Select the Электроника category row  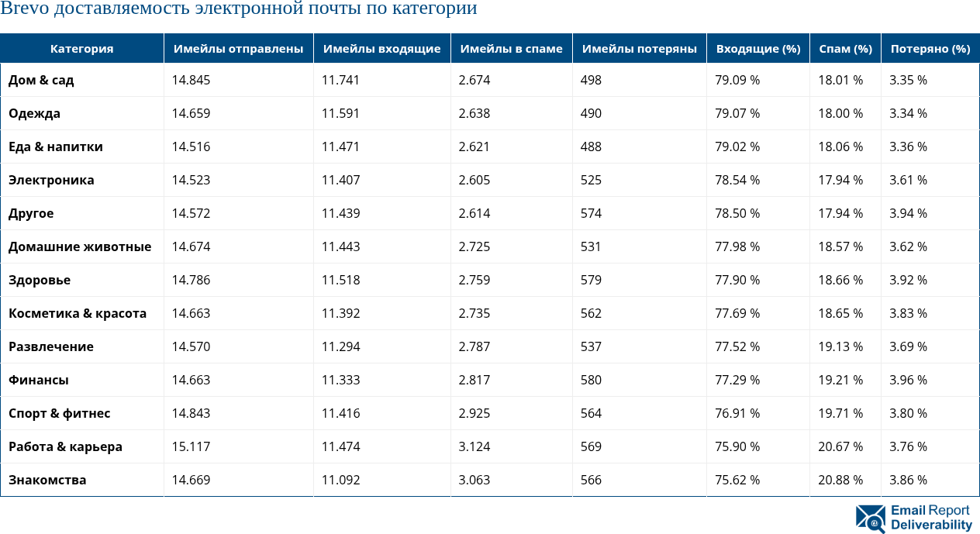[x=51, y=180]
